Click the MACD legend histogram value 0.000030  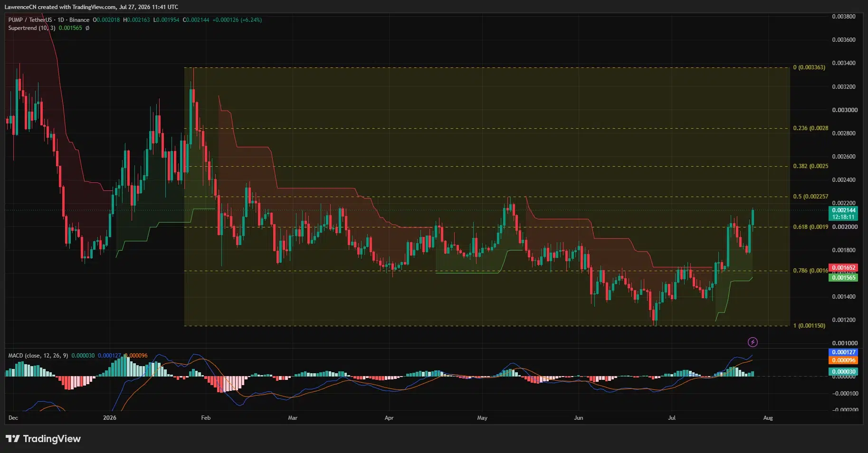pos(83,356)
